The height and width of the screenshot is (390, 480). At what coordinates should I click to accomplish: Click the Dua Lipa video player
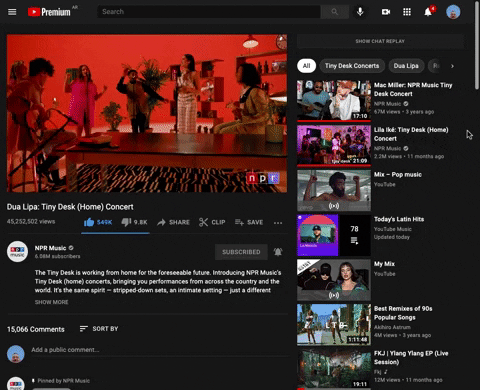147,113
